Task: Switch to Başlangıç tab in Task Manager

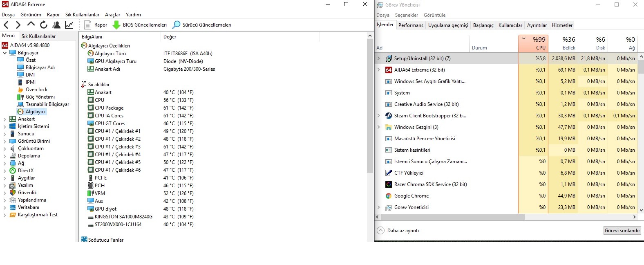Action: click(483, 25)
